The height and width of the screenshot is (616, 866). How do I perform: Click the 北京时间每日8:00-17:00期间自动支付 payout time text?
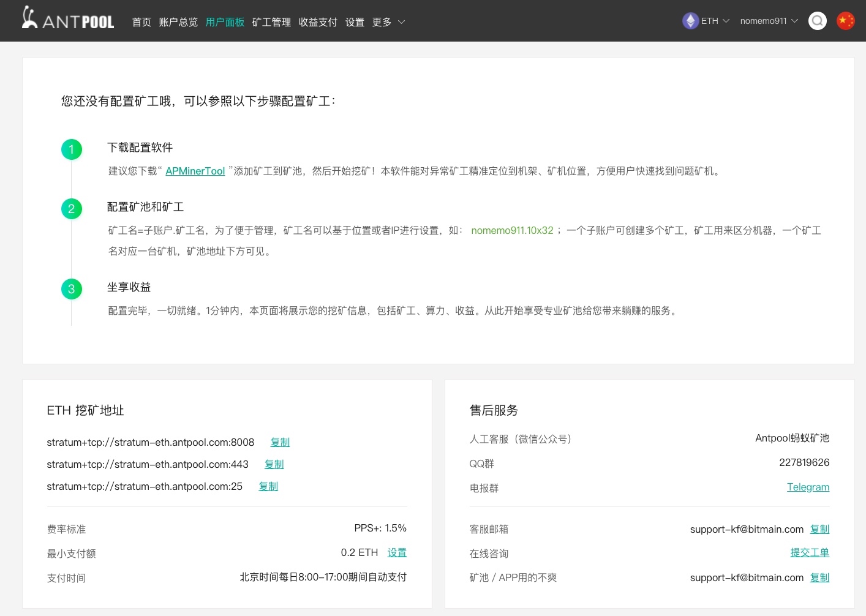323,577
